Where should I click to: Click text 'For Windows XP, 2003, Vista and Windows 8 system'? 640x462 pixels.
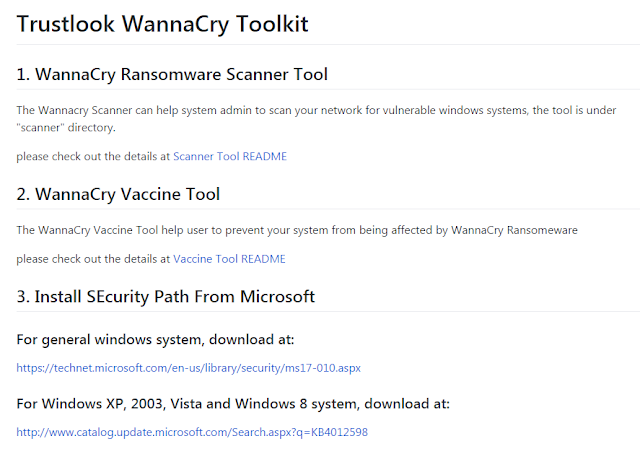(x=189, y=404)
